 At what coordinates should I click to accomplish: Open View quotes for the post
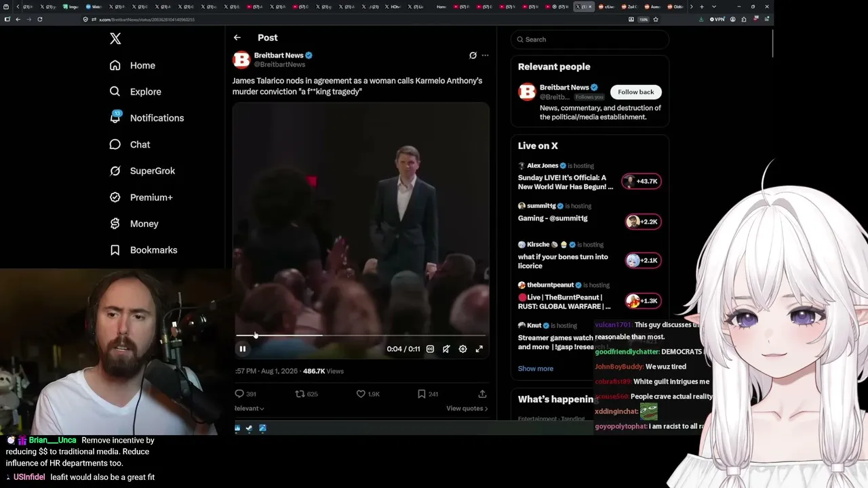[x=467, y=409]
